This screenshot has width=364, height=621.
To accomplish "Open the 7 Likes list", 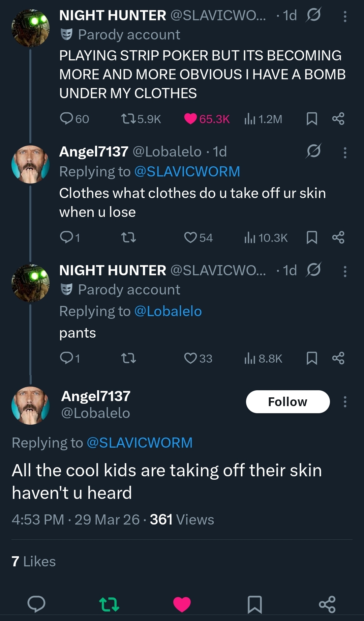I will (33, 562).
